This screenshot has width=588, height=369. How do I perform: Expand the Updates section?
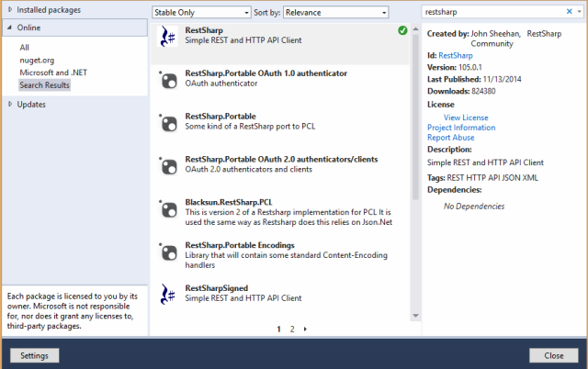coord(10,104)
